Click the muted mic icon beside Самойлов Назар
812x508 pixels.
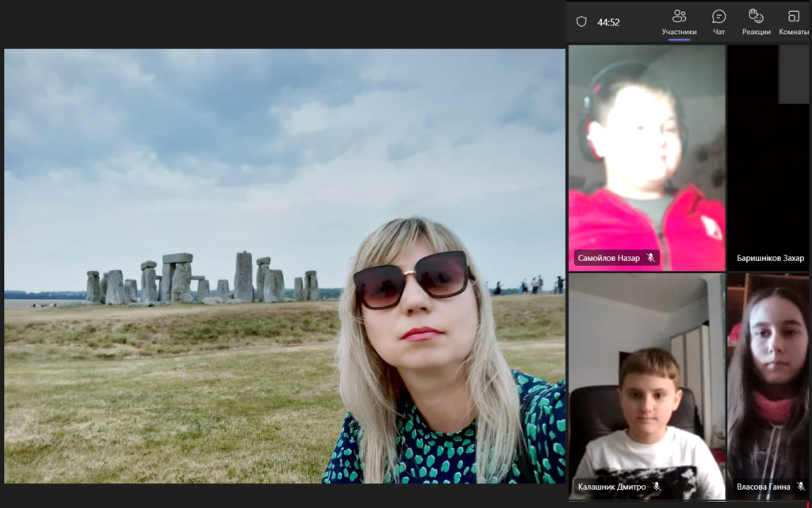[652, 256]
